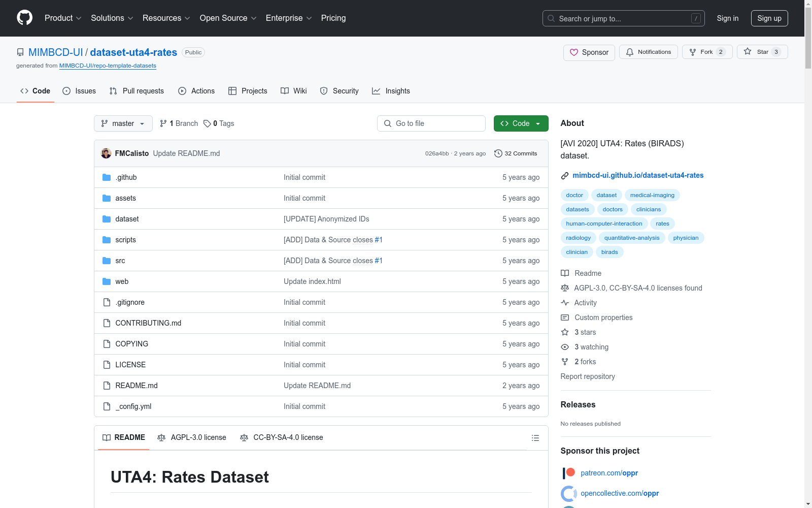Click the eye icon next to 3 watching
812x508 pixels.
click(x=565, y=347)
